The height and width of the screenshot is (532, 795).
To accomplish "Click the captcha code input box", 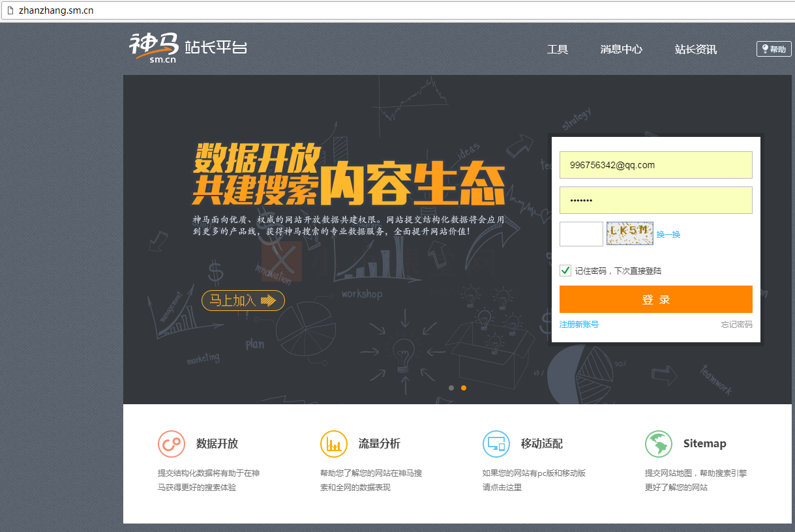I will click(581, 234).
